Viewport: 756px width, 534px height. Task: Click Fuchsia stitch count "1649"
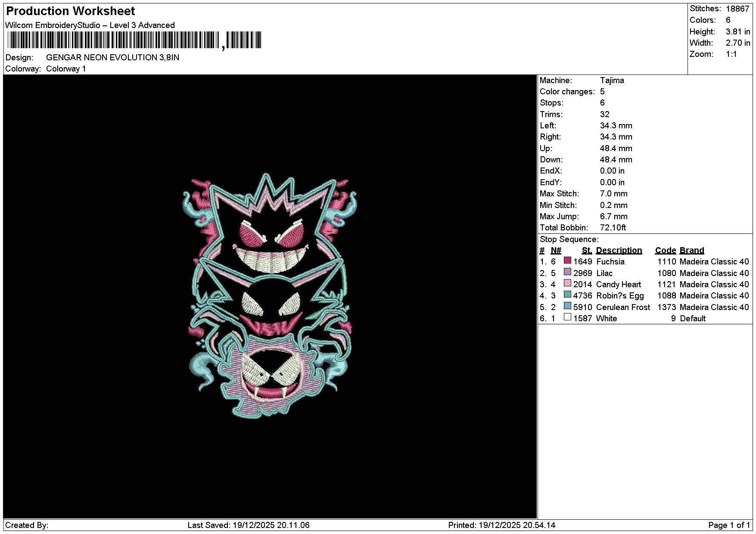point(583,261)
